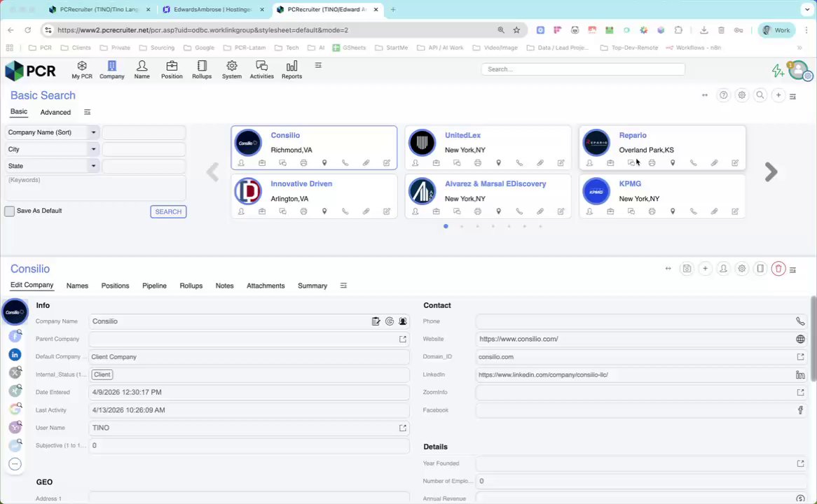Click the Consilio card logo thumbnail
The width and height of the screenshot is (817, 504).
point(248,143)
